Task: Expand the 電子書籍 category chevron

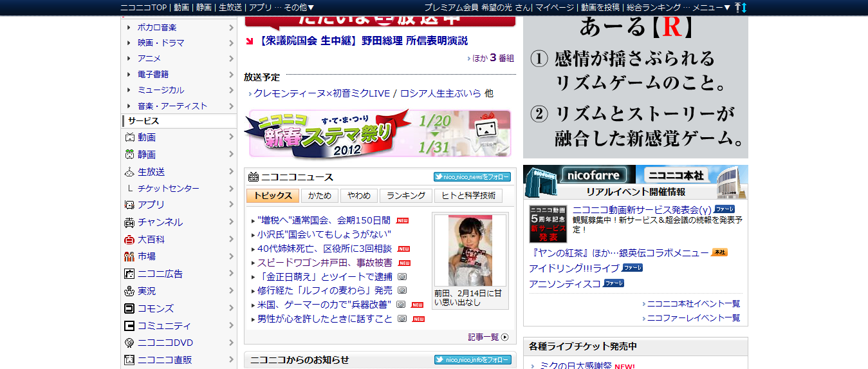Action: click(231, 75)
